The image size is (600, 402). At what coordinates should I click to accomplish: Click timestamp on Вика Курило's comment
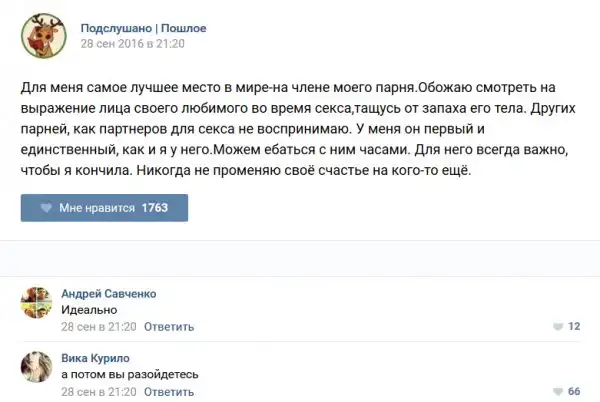pos(97,391)
